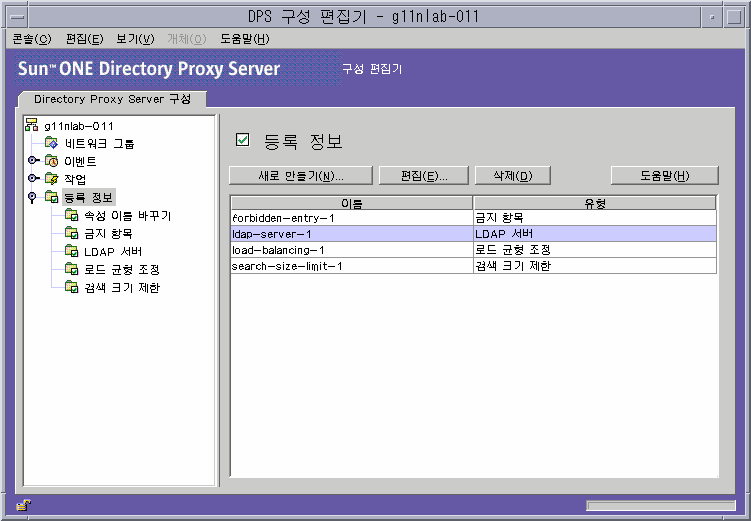Click the LDAP 서버 type cell in the table
Viewport: 751px width, 521px height.
pyautogui.click(x=595, y=234)
